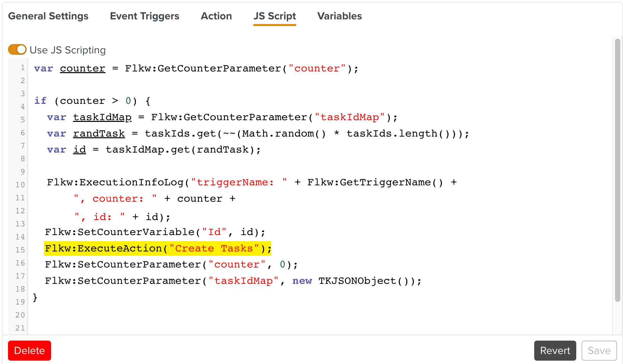
Task: Click the closing brace on line 19
Action: coord(34,298)
